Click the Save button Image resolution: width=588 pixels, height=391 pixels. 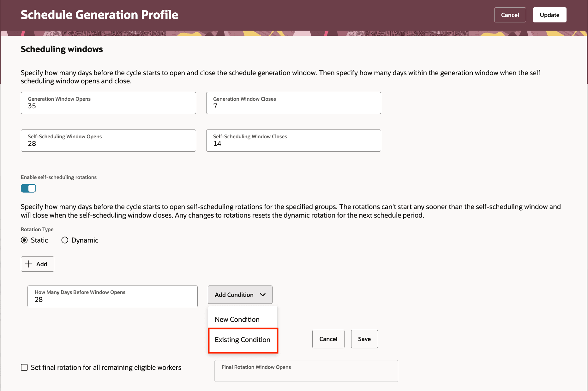364,339
